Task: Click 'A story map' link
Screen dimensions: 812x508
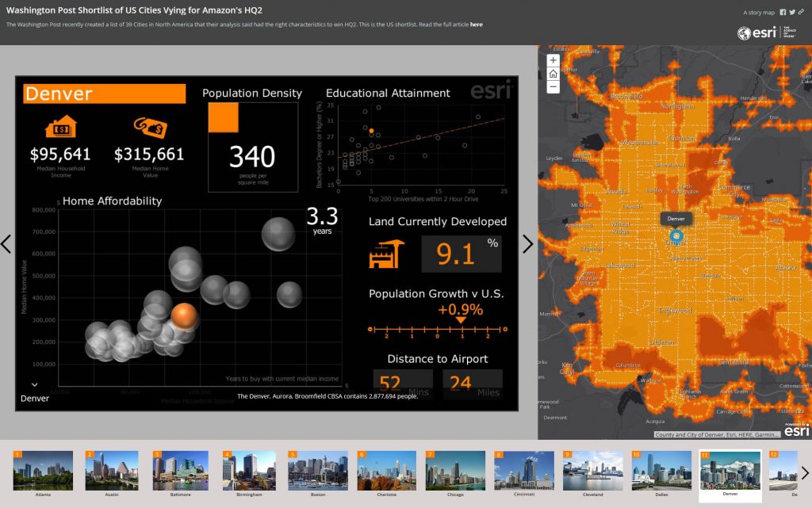Action: pos(759,13)
